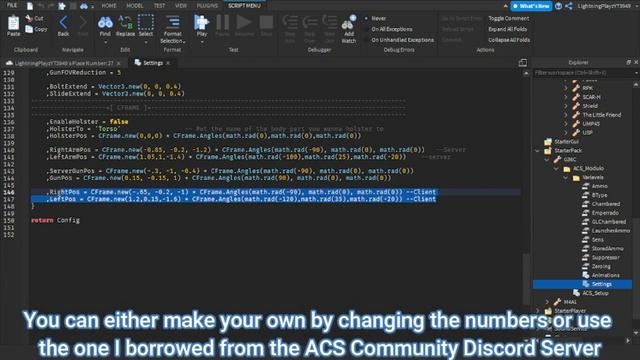Open Find with the binoculars icon
640x360 pixels.
tap(105, 22)
